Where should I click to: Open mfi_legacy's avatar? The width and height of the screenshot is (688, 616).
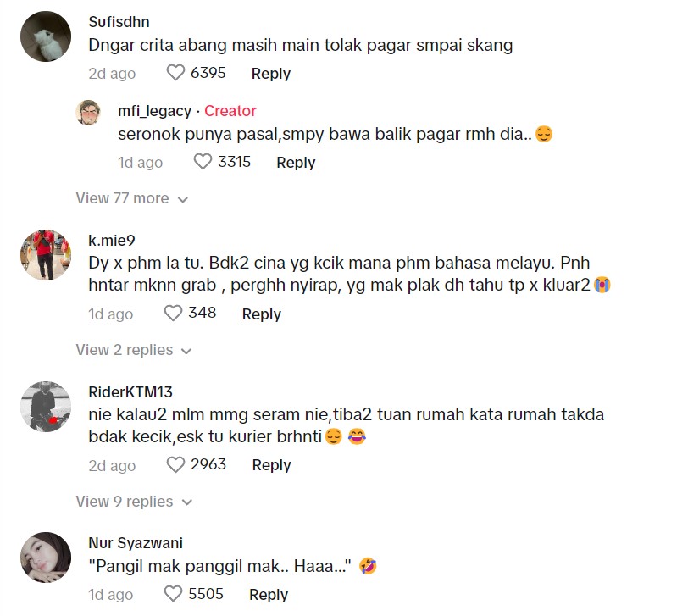click(x=88, y=113)
